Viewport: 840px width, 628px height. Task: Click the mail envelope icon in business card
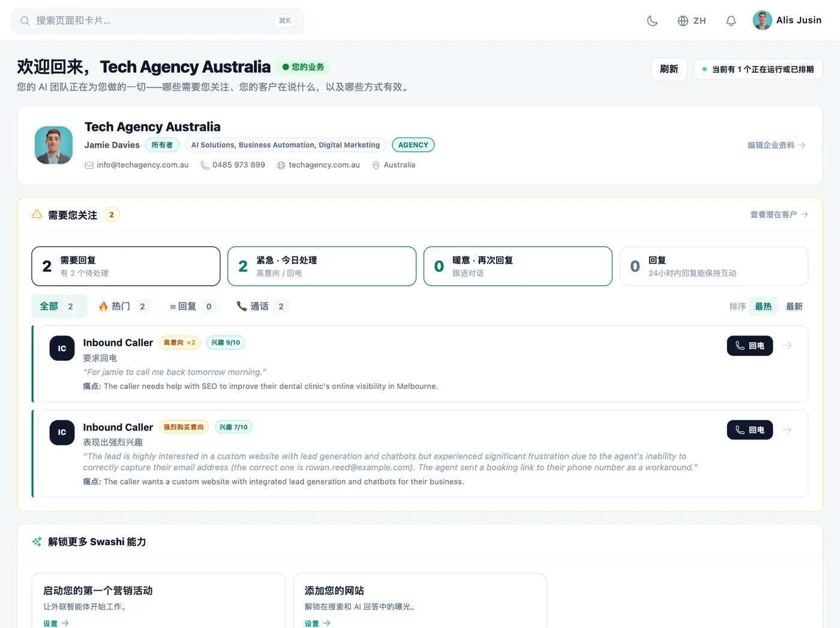[89, 165]
